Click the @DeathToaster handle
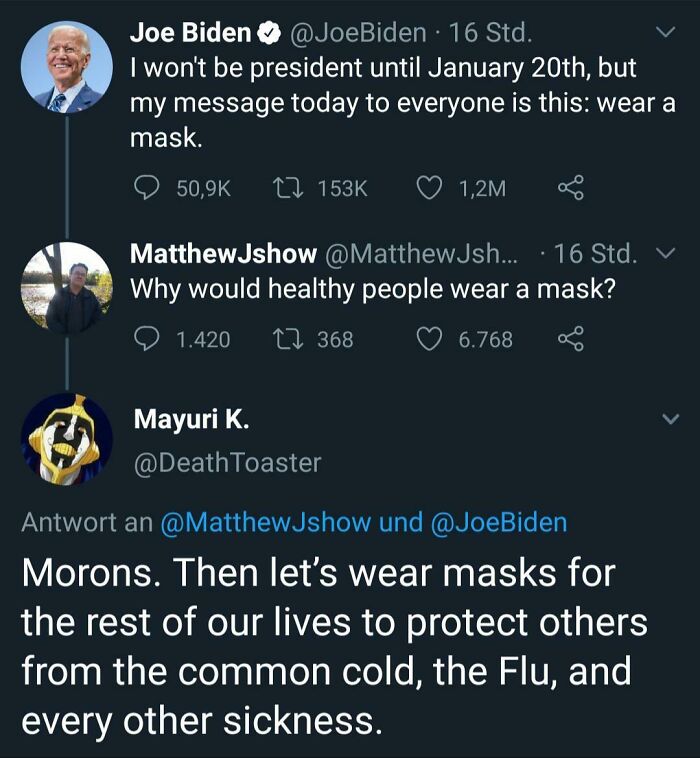Screen dimensions: 700x758 [x=227, y=462]
